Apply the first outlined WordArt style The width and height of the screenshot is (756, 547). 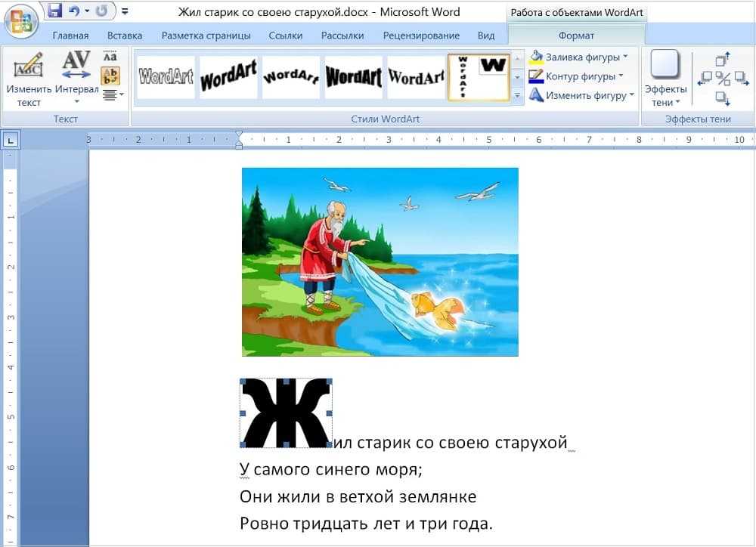[x=166, y=77]
